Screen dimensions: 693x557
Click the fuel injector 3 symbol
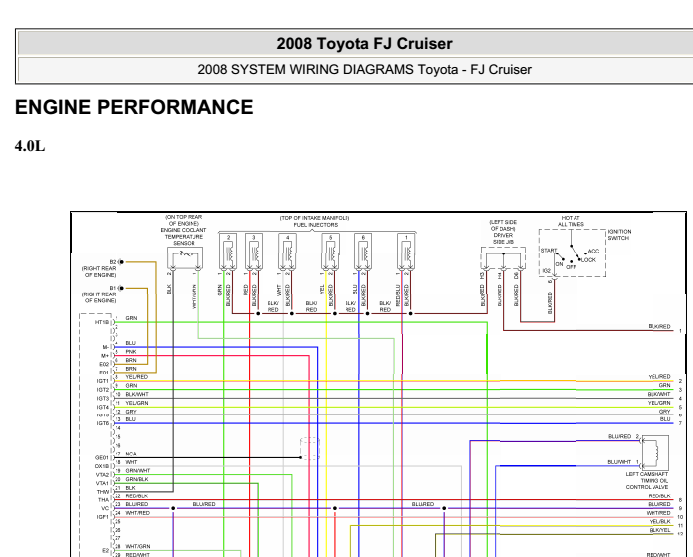[254, 252]
